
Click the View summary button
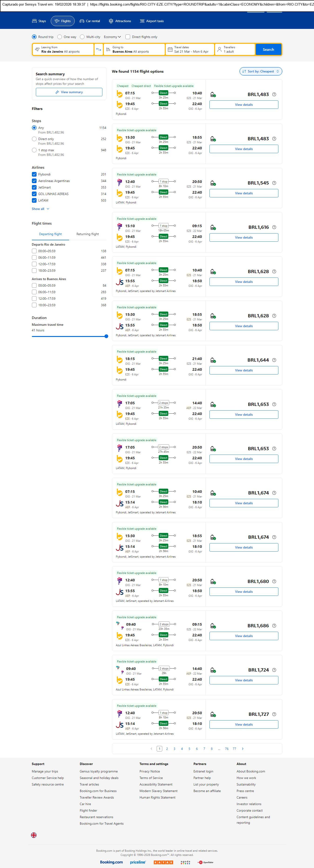point(69,92)
